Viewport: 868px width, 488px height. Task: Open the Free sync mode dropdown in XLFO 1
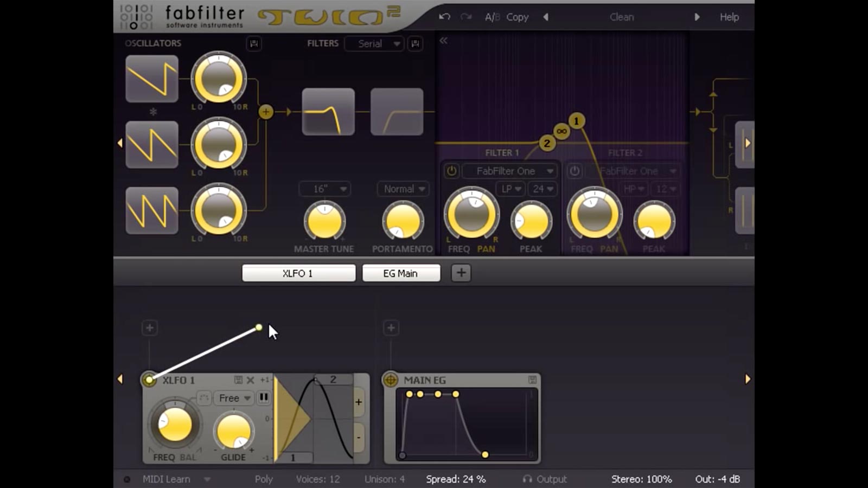pyautogui.click(x=233, y=397)
